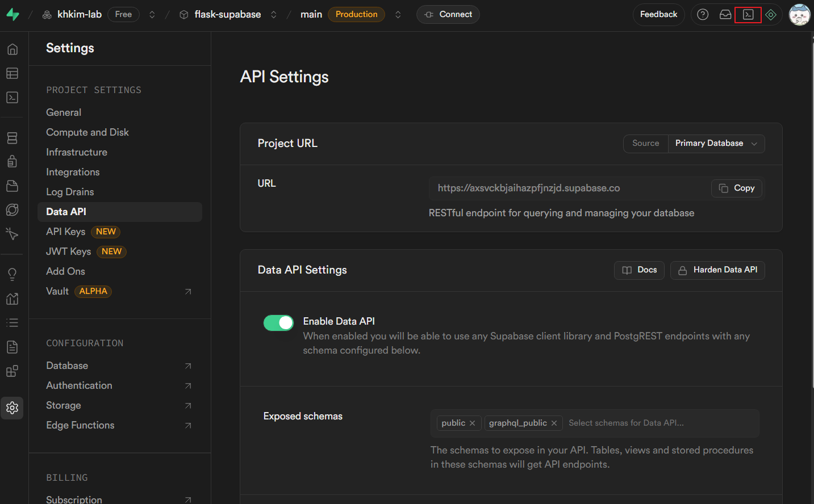The height and width of the screenshot is (504, 814).
Task: Open the API Docs document sidebar icon
Action: tap(12, 347)
